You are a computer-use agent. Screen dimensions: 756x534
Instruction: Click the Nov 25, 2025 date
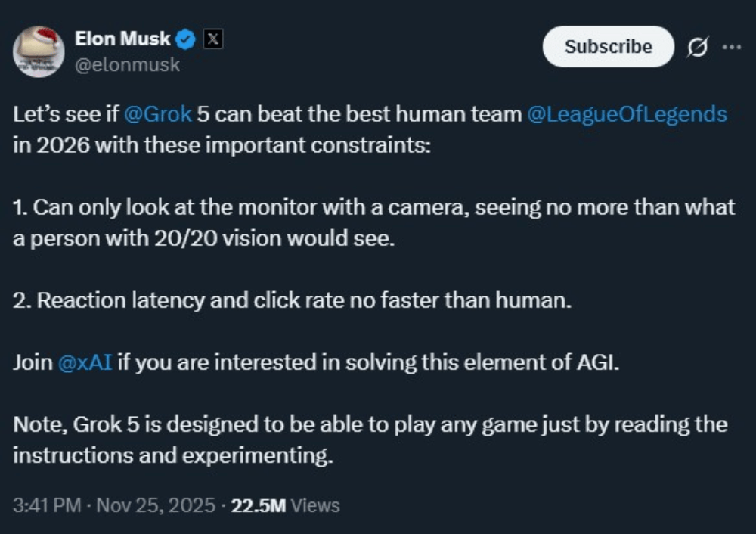pyautogui.click(x=154, y=505)
